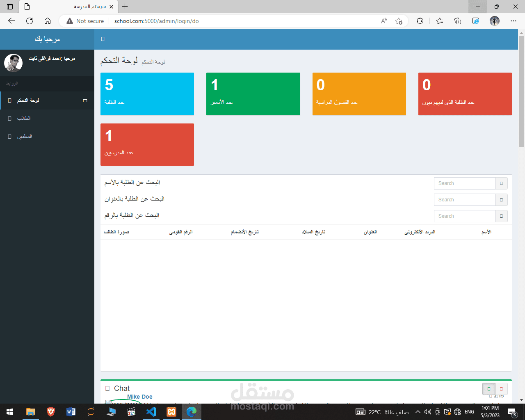This screenshot has height=420, width=525.
Task: Open the browser profile avatar
Action: point(495,21)
